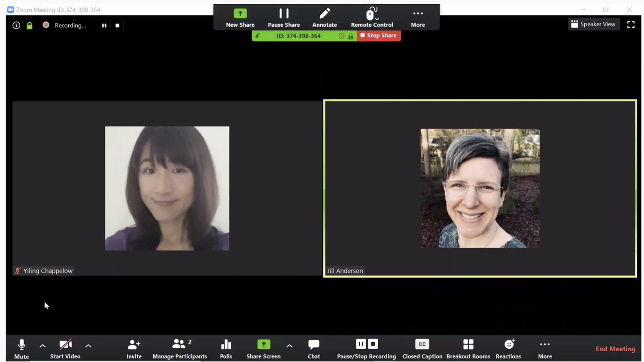This screenshot has height=362, width=644.
Task: Pause the recording in top-left indicator
Action: 104,25
